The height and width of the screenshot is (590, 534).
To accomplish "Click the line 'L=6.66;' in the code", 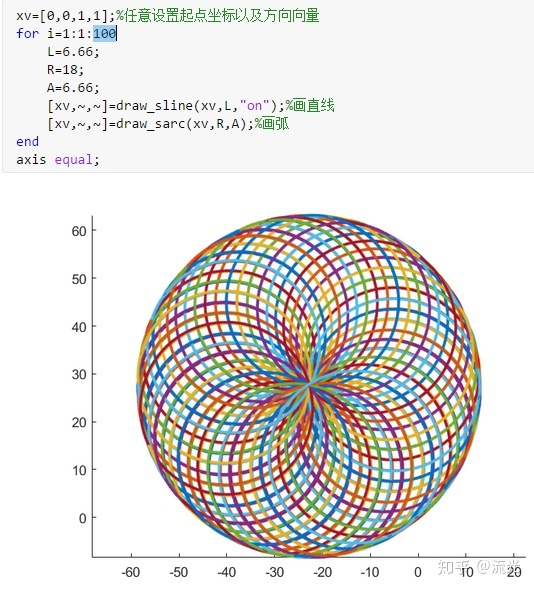I will [x=73, y=52].
